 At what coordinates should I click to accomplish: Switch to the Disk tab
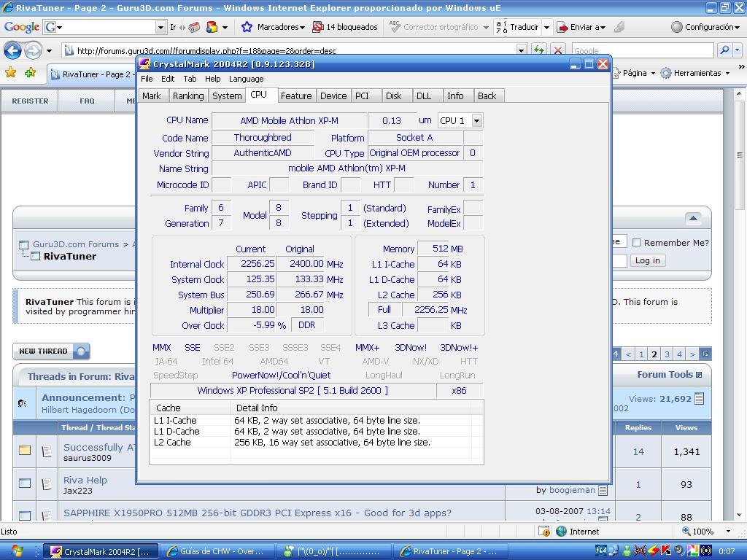click(x=394, y=96)
